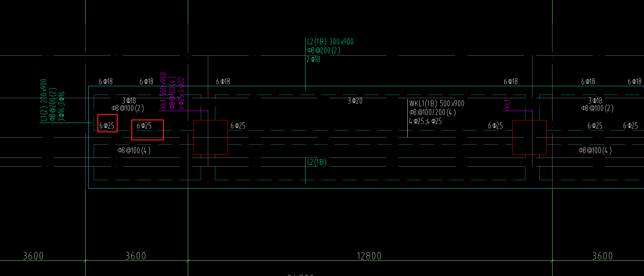The image size is (644, 276).
Task: Select the 'WKL1(1B) 500x900' beam label
Action: (437, 103)
